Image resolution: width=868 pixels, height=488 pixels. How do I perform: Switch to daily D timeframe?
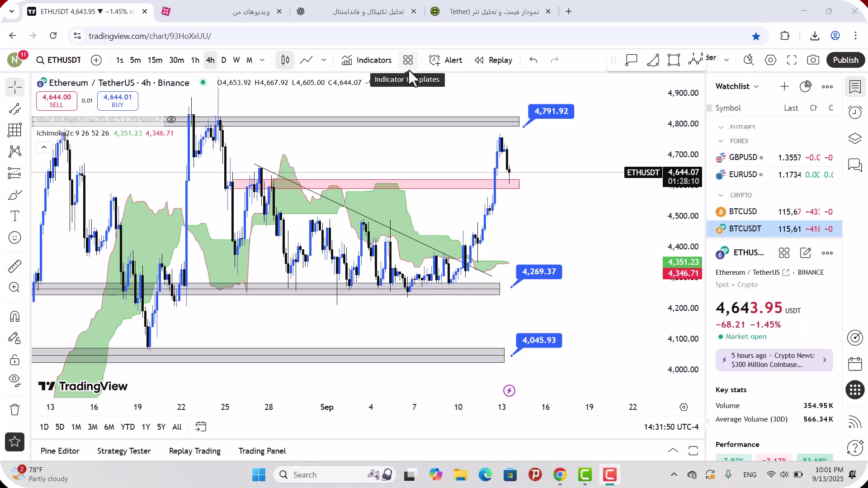tap(224, 60)
